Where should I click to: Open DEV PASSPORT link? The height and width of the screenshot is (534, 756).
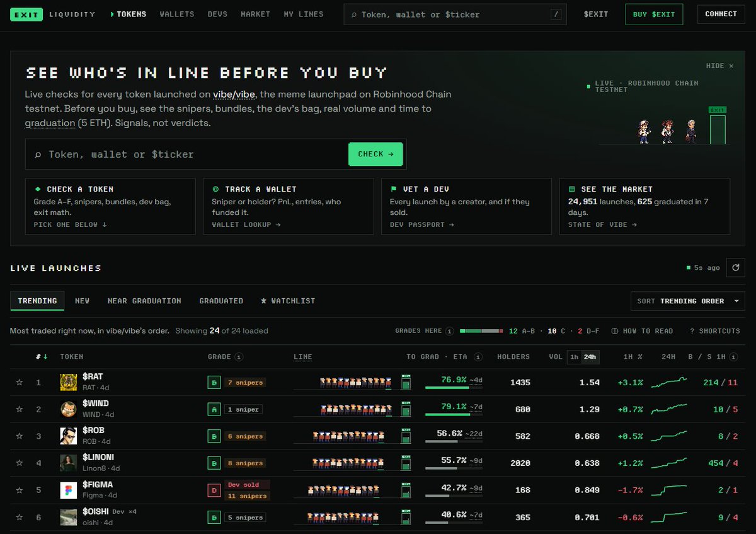point(422,224)
